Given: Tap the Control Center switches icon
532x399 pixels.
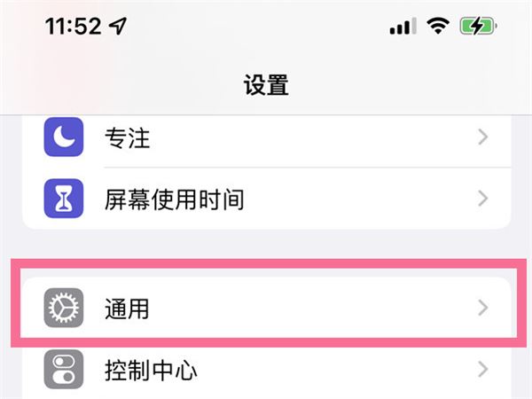Looking at the screenshot, I should 64,370.
